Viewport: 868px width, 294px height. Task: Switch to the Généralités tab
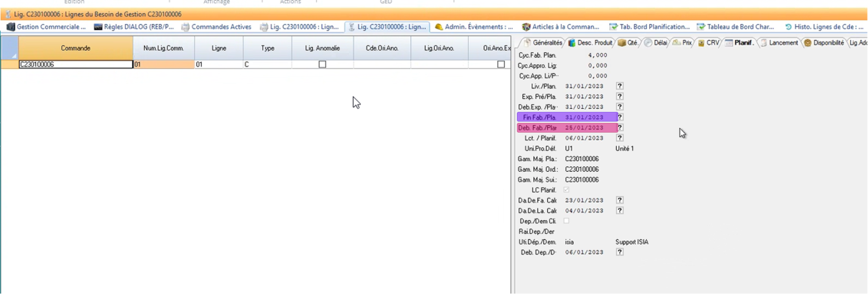544,43
